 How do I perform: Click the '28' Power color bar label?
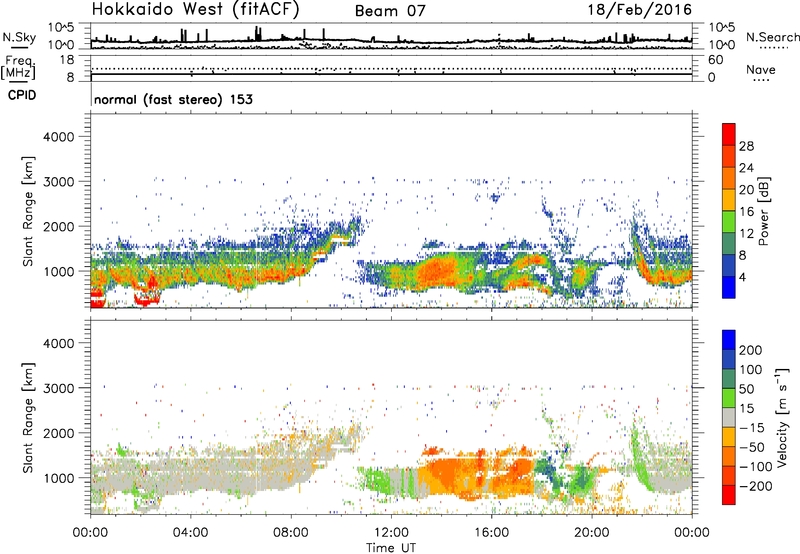point(746,146)
